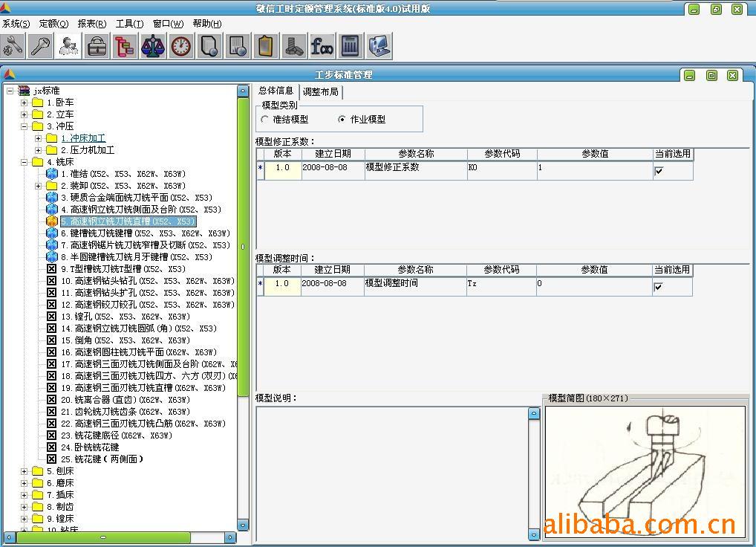The image size is (756, 547).
Task: Toggle 当前选用 checkbox for 模型调整时间 row
Action: pyautogui.click(x=658, y=287)
